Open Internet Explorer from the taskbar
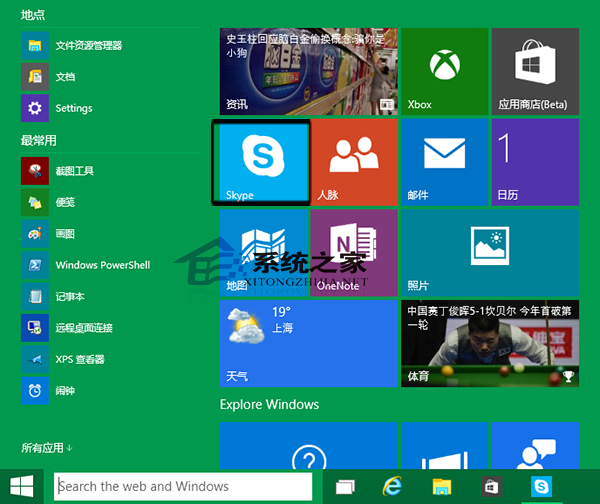This screenshot has width=600, height=504. pyautogui.click(x=393, y=487)
